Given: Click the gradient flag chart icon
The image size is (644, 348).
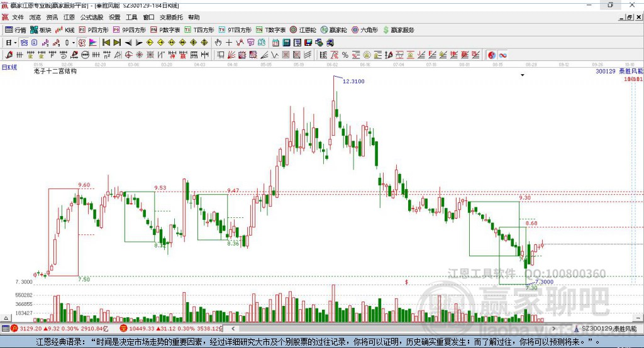Looking at the screenshot, I should coord(93,43).
